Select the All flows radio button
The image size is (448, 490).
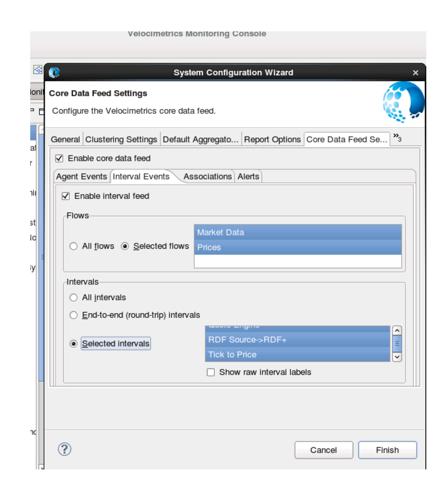73,246
